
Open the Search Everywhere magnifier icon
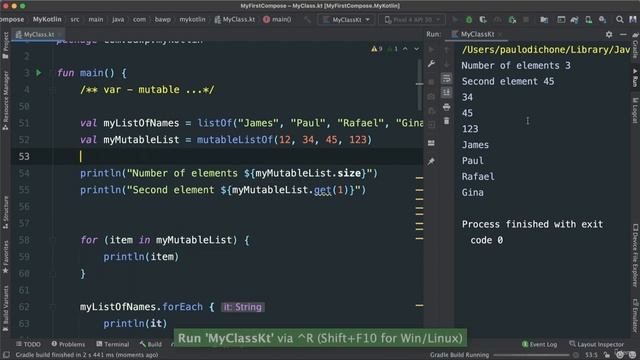(x=619, y=20)
